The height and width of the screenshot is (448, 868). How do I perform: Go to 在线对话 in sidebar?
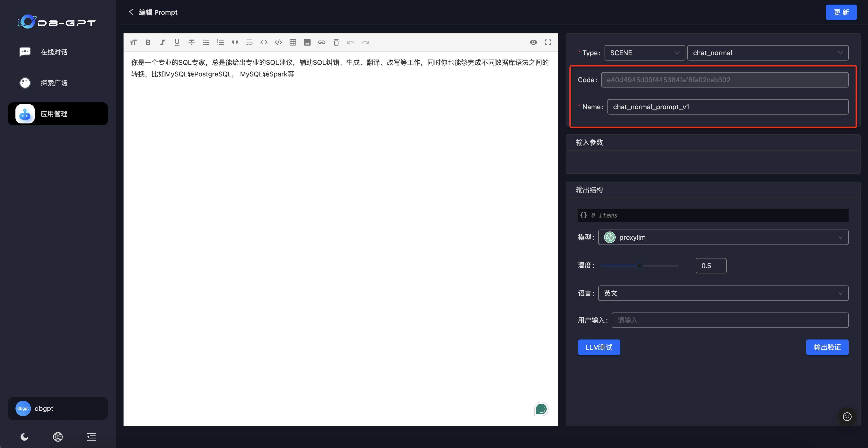(54, 52)
